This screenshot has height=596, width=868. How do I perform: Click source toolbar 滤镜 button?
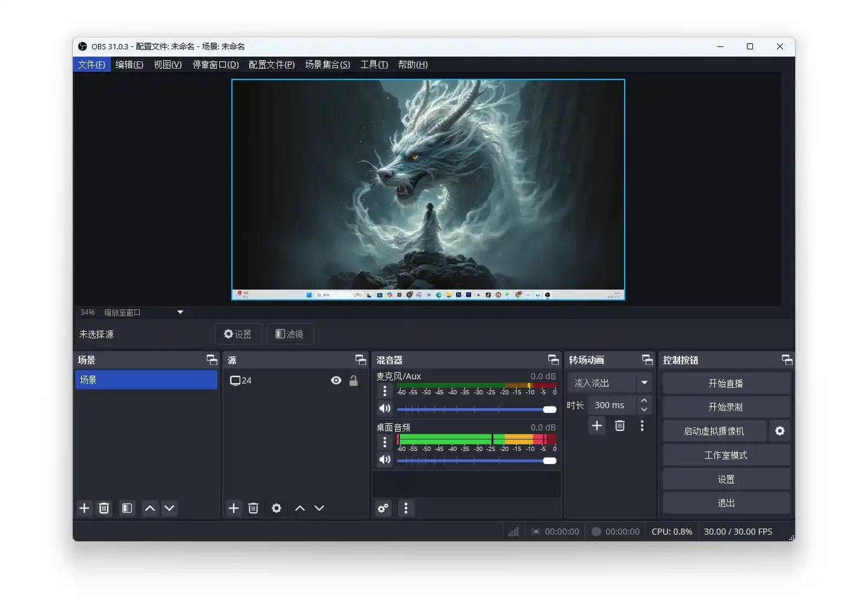click(290, 334)
